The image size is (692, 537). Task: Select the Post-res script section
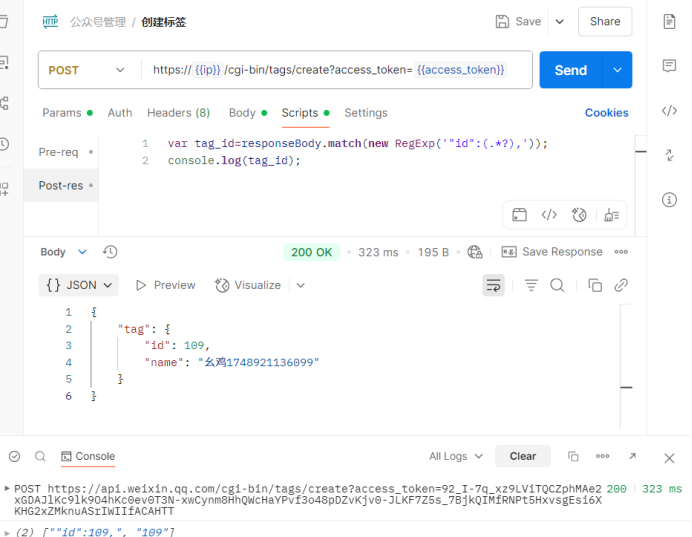[x=61, y=185]
